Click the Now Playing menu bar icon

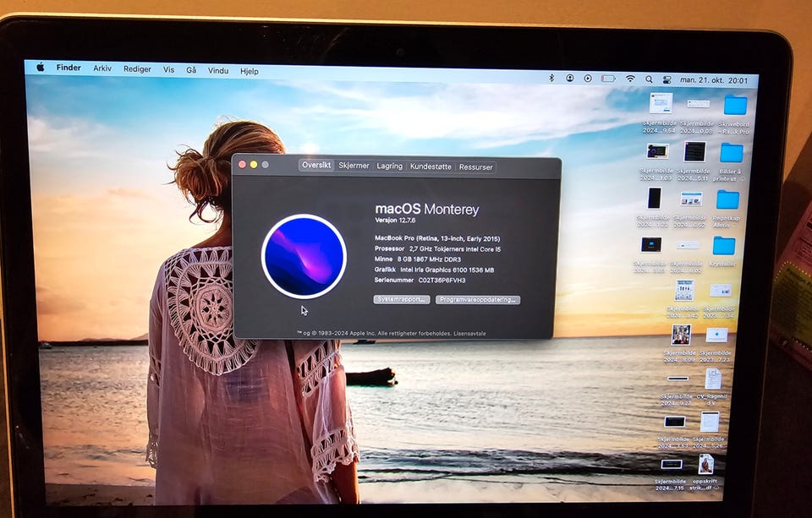point(588,78)
